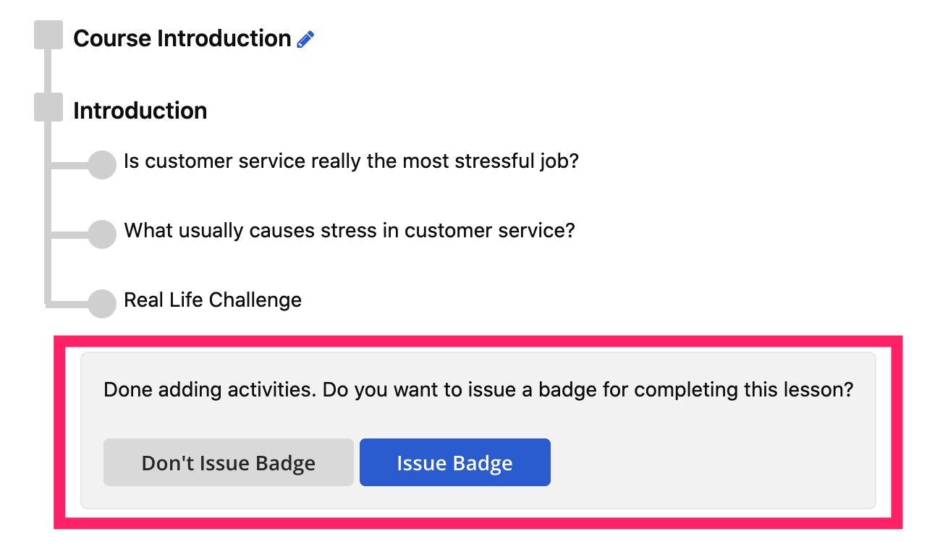Click the 'Done adding activities' message text
The width and height of the screenshot is (948, 560).
pos(479,390)
